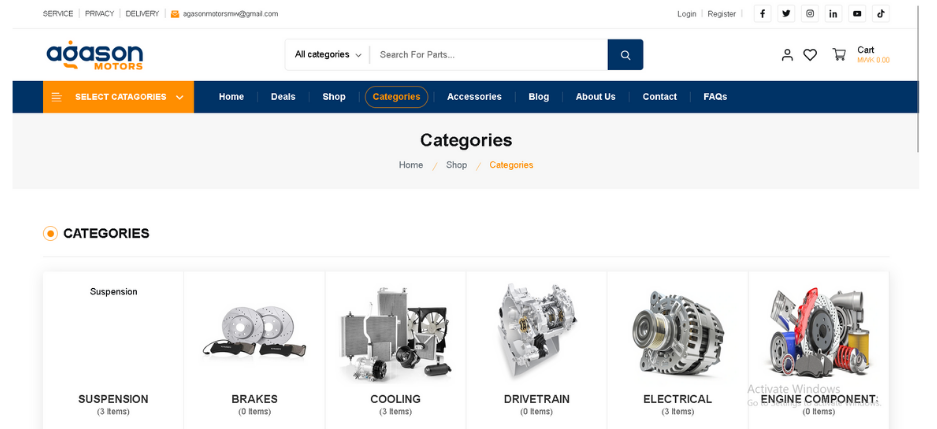The width and height of the screenshot is (937, 429).
Task: Click the page vertical scrollbar
Action: pyautogui.click(x=920, y=78)
